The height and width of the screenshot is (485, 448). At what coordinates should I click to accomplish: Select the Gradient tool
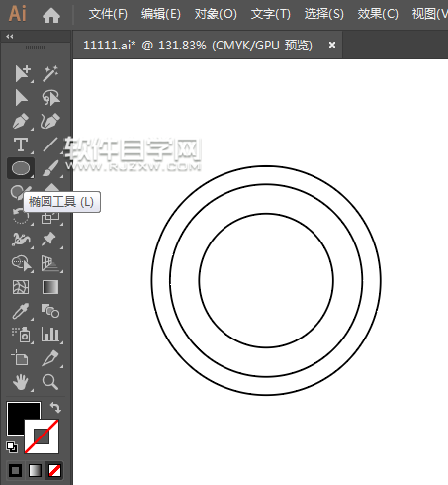(x=50, y=287)
